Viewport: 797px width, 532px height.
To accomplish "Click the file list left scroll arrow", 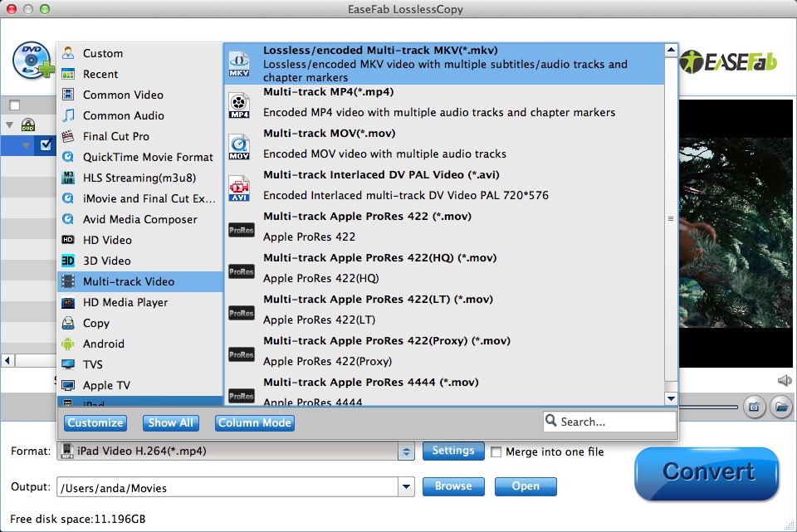I will 7,361.
